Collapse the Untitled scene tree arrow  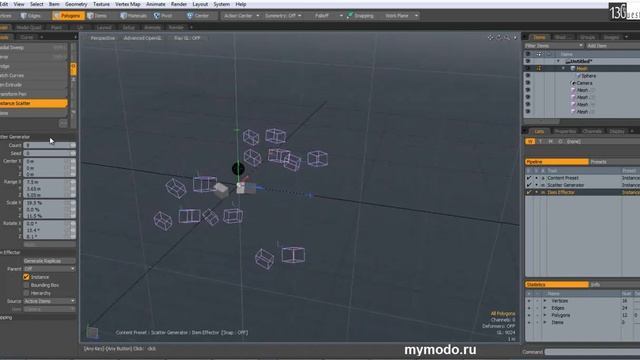(x=558, y=61)
